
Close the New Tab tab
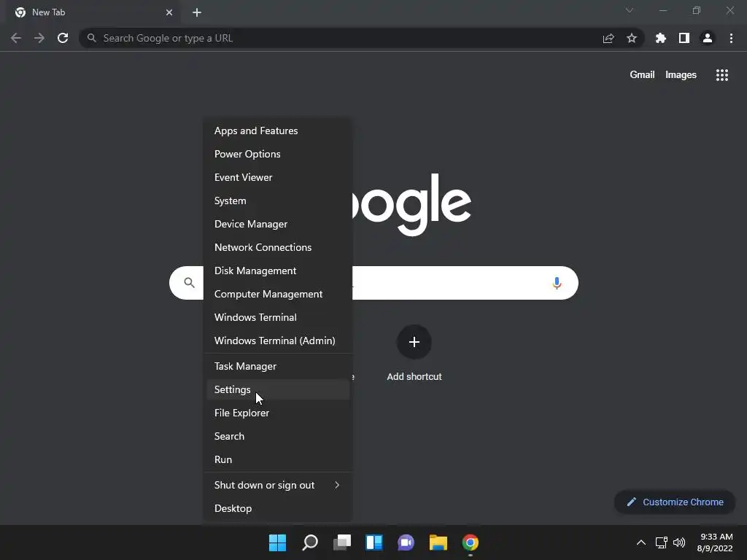(x=169, y=12)
